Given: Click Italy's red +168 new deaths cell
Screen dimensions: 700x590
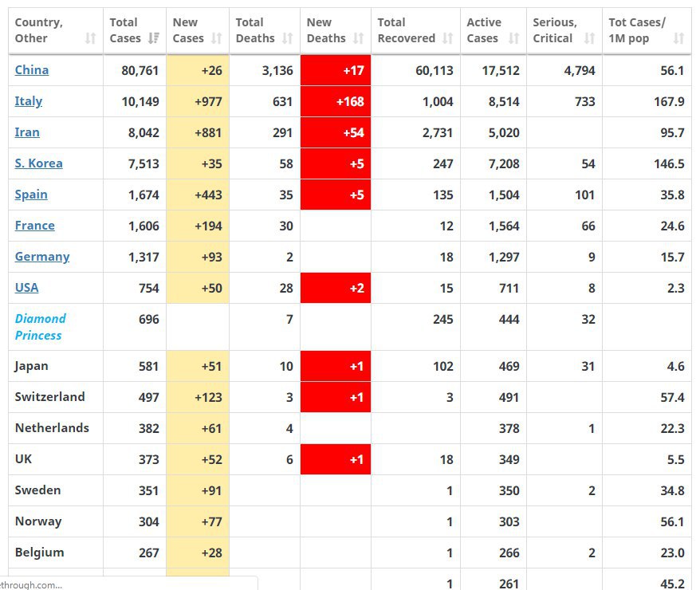Looking at the screenshot, I should 336,101.
